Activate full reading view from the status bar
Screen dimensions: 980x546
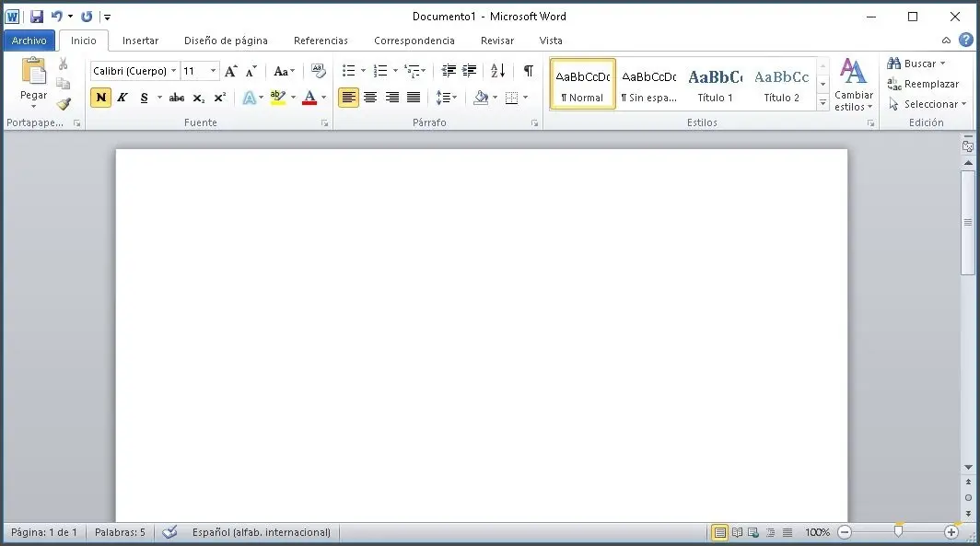click(x=737, y=531)
